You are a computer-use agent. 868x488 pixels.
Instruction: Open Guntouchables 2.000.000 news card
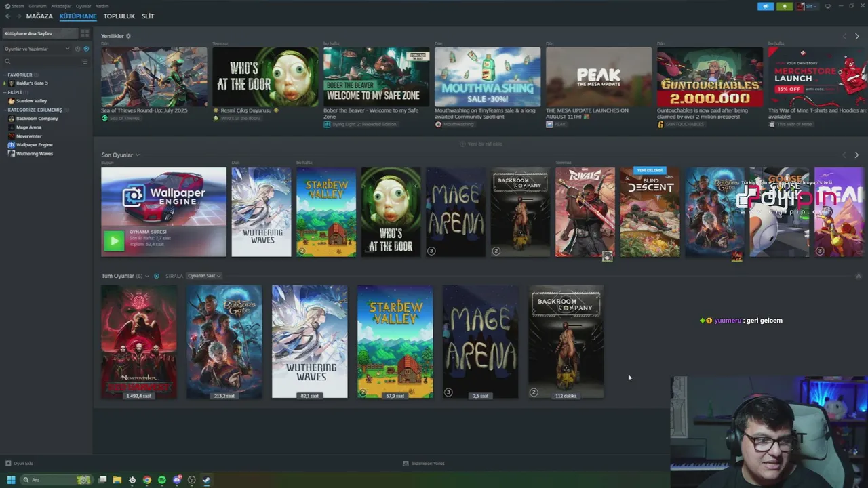click(710, 77)
